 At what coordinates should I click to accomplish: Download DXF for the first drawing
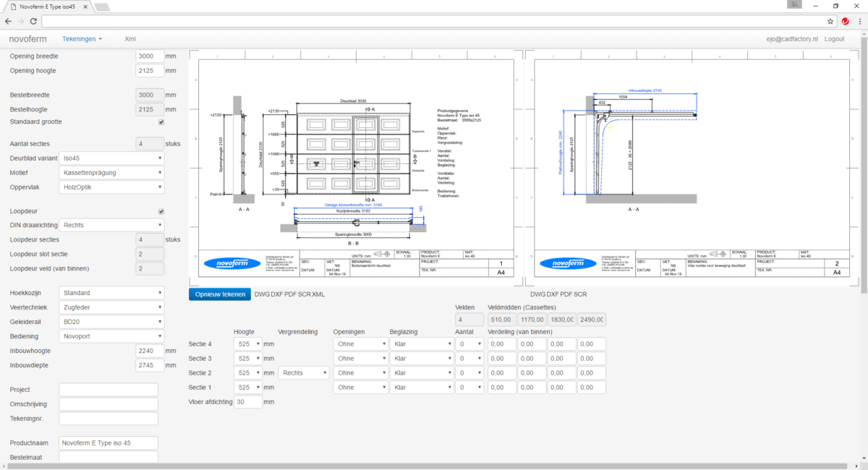[277, 294]
